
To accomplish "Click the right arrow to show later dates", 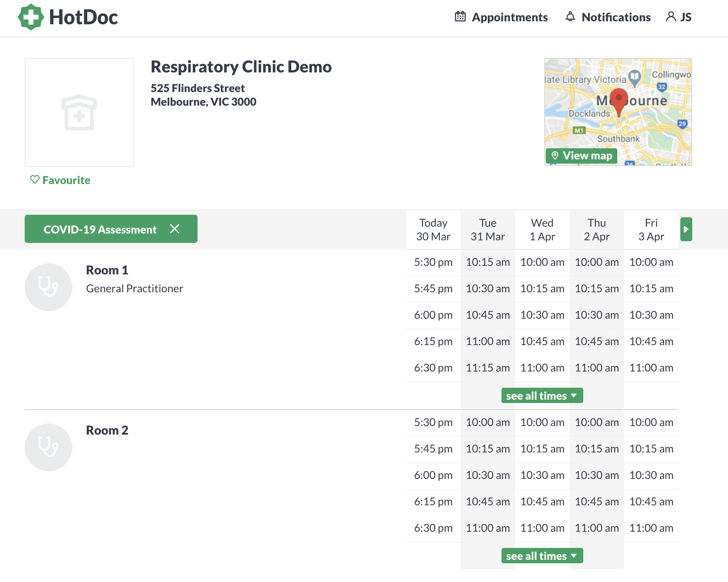I will tap(686, 229).
